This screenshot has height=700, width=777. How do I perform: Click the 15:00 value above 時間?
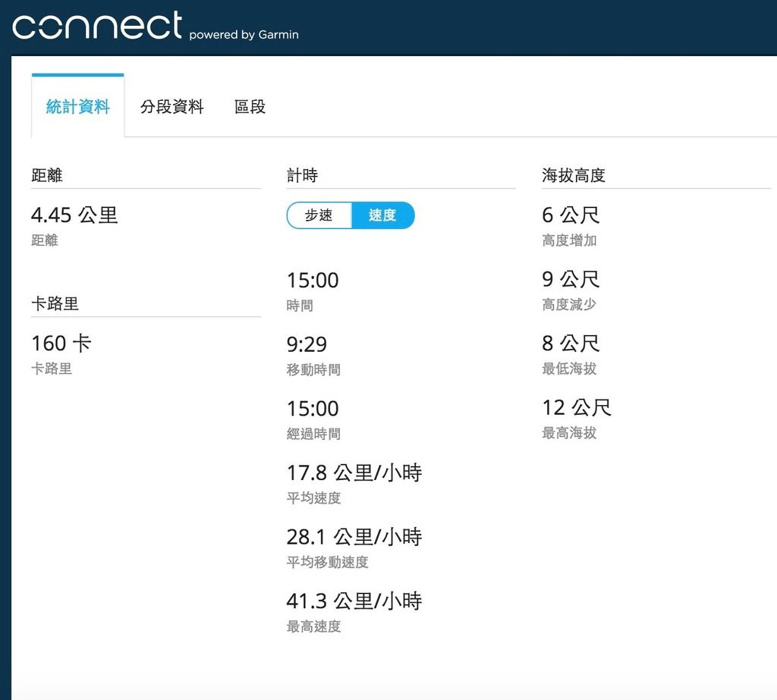pyautogui.click(x=313, y=281)
